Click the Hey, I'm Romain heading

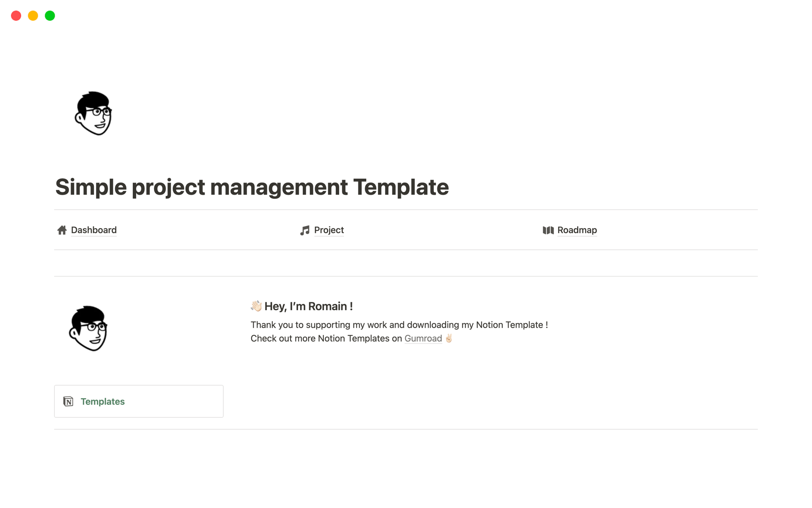point(308,306)
